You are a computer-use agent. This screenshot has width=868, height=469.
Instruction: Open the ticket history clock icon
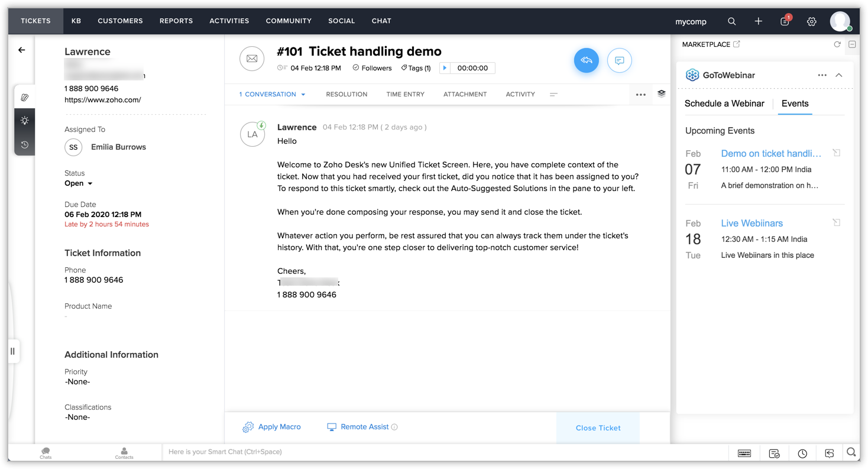coord(25,144)
